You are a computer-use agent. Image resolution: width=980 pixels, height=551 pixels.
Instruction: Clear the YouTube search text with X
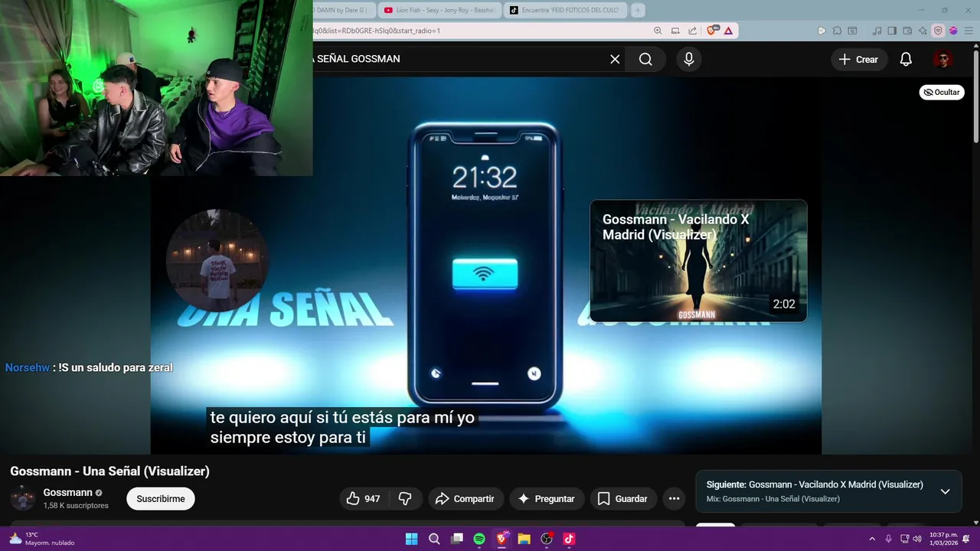click(615, 59)
